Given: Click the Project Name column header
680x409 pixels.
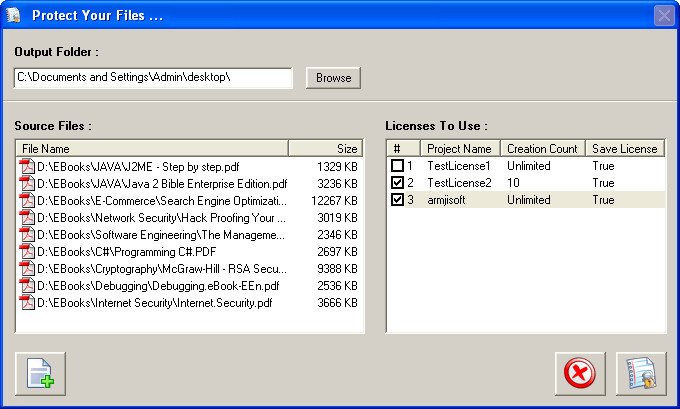Looking at the screenshot, I should coord(461,149).
